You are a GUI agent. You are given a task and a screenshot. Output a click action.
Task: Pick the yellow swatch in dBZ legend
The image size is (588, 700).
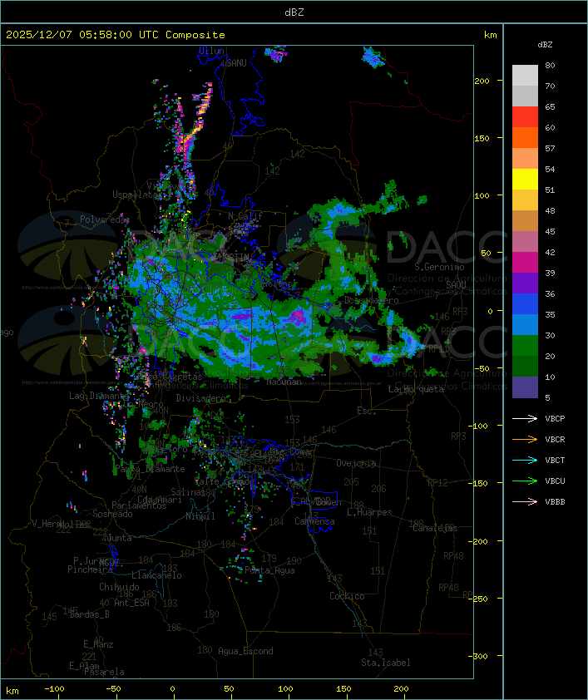(525, 180)
